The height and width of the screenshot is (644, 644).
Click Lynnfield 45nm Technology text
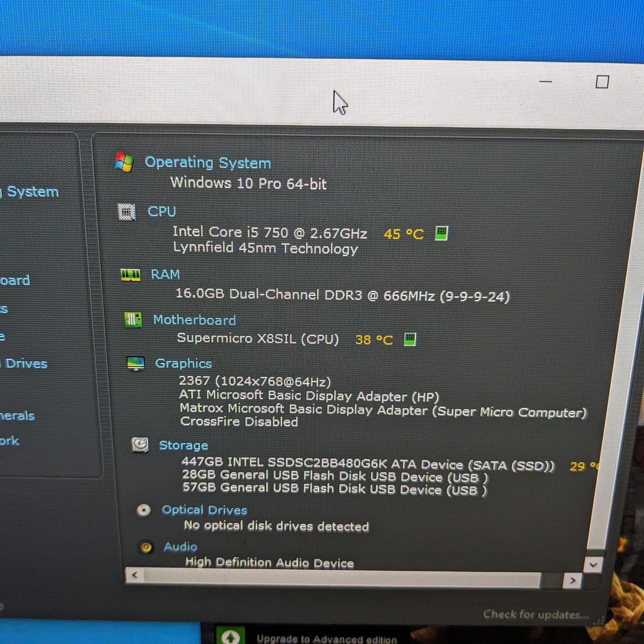265,248
